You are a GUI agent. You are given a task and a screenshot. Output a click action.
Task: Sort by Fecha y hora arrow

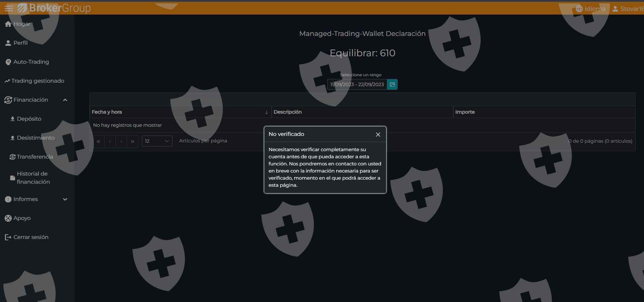tap(266, 112)
